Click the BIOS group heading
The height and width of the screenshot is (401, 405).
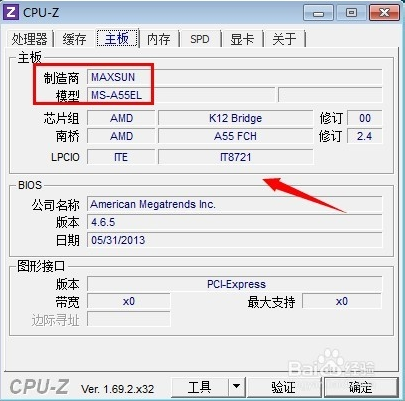[30, 185]
